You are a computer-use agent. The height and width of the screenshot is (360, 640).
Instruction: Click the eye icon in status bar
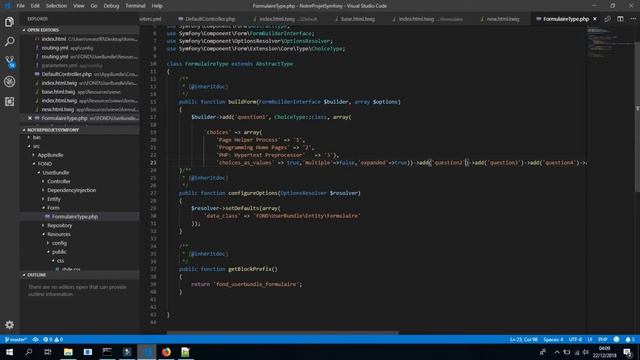(36, 340)
